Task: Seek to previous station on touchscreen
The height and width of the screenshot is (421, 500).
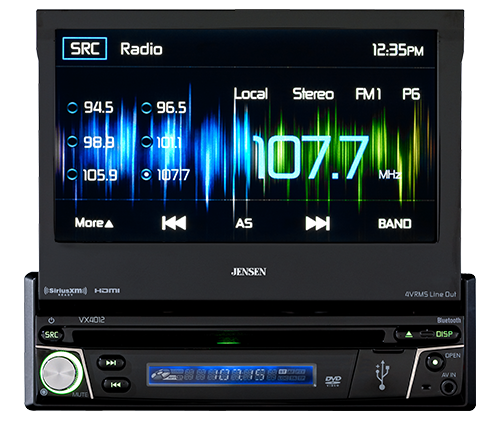Action: [x=174, y=223]
